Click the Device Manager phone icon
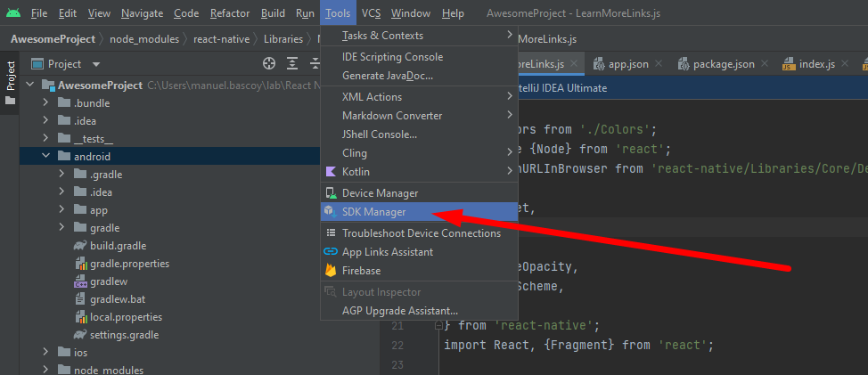 330,193
